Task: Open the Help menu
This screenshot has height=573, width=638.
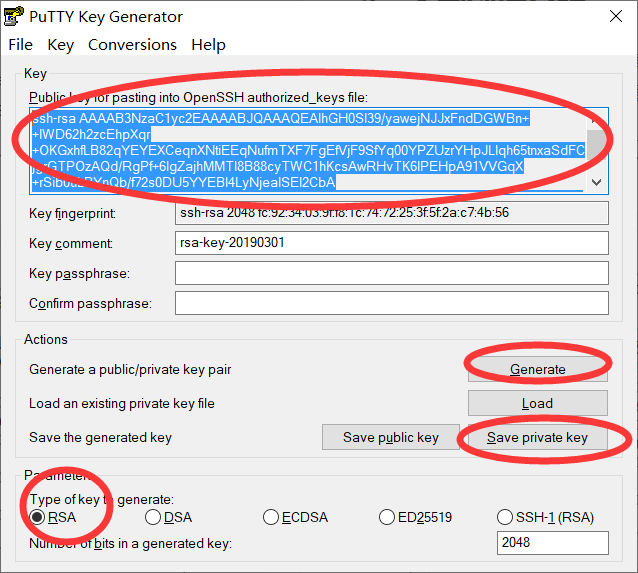Action: click(208, 45)
